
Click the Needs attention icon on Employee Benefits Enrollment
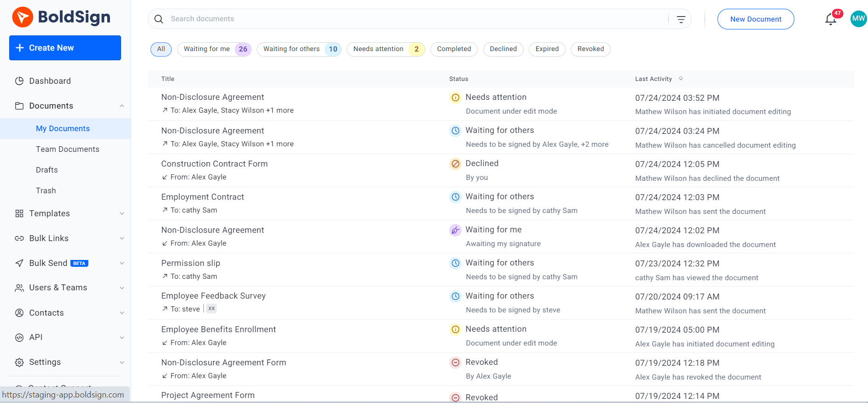click(455, 329)
